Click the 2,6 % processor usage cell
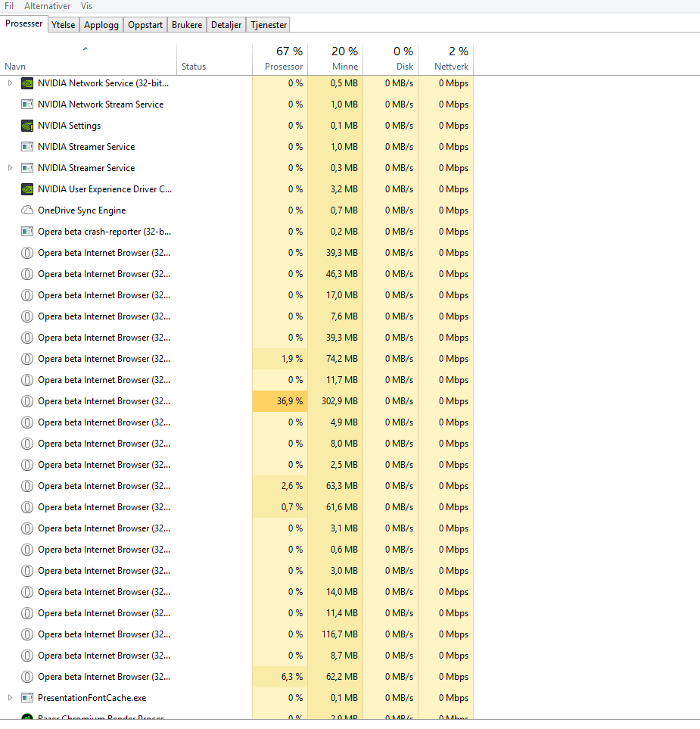The width and height of the screenshot is (700, 729). click(280, 486)
